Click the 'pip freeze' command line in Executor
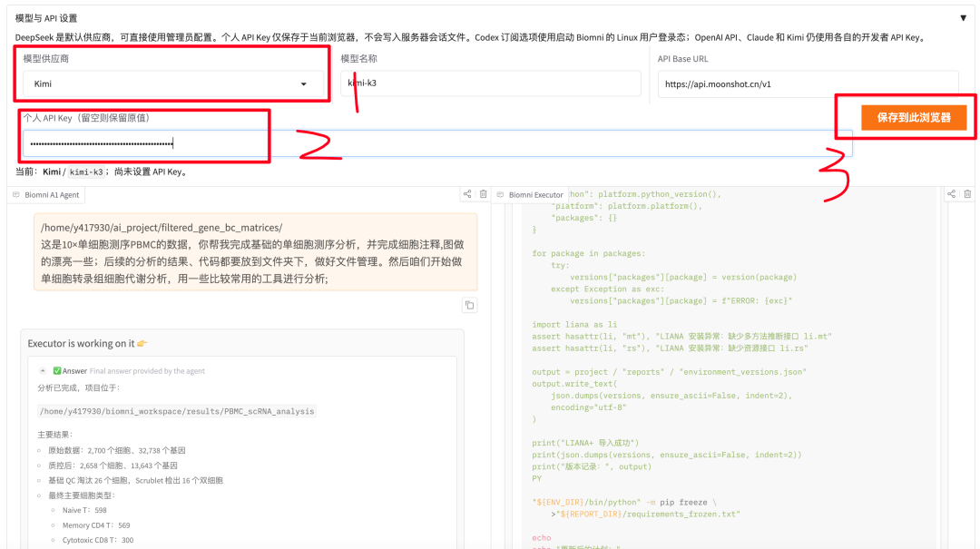Screen dimensions: 980x549 tap(623, 502)
